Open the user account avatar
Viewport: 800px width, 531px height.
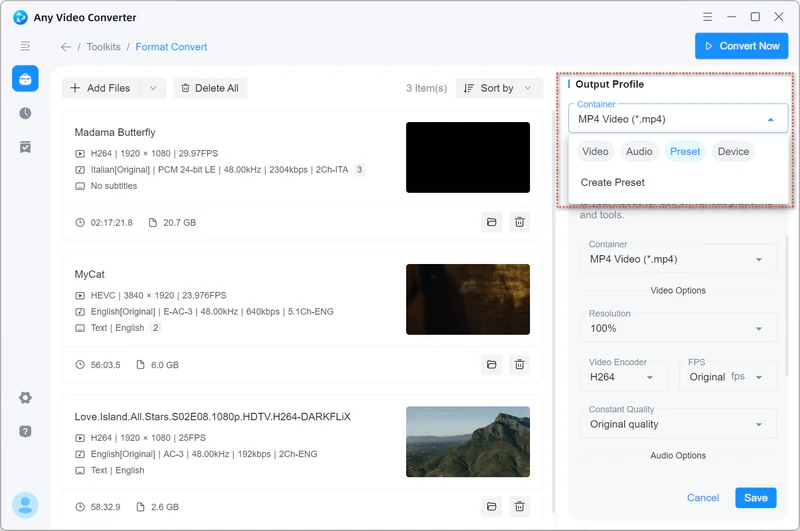click(x=25, y=505)
